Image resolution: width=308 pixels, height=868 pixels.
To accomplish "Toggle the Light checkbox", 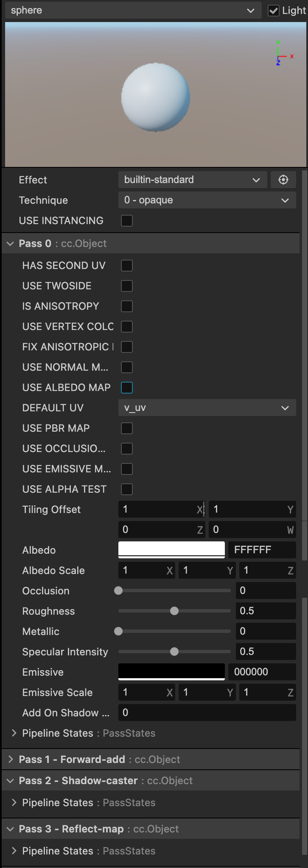I will (274, 11).
